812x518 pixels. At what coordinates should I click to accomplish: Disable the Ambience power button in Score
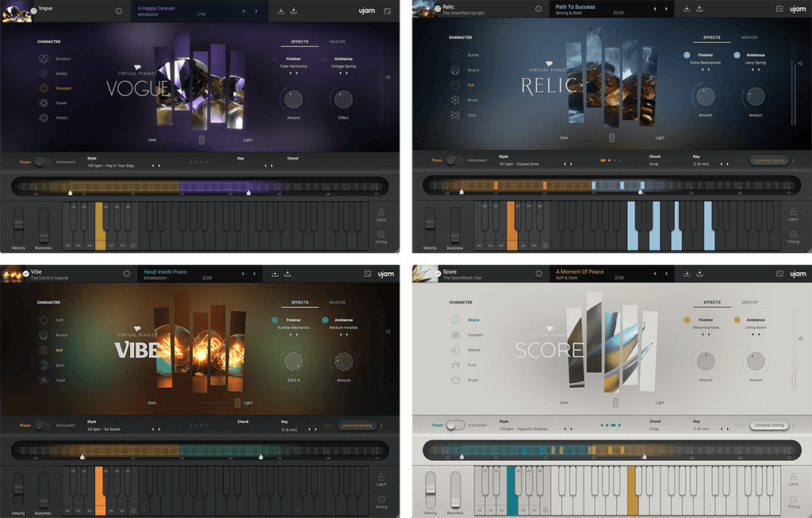pos(737,320)
